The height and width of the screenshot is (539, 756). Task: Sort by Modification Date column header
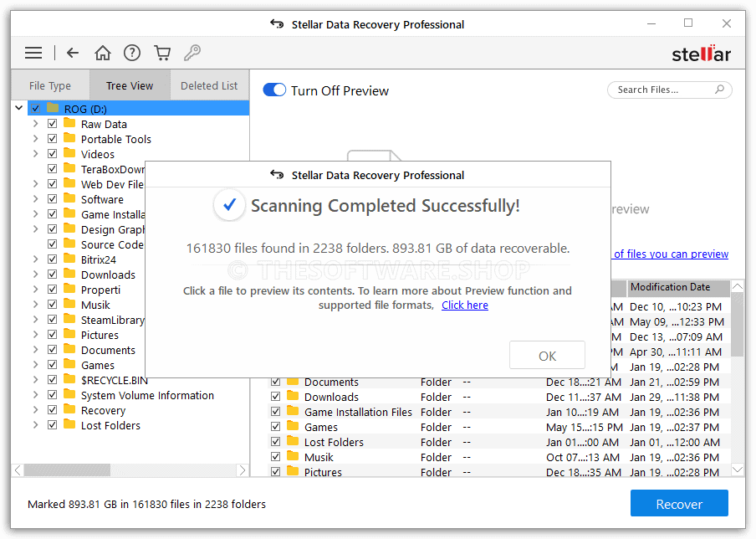[678, 287]
